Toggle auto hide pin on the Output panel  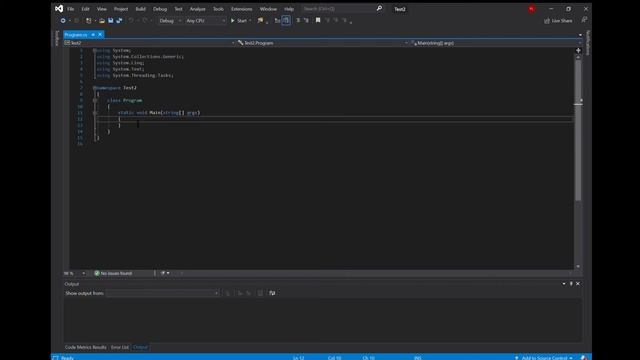(571, 284)
